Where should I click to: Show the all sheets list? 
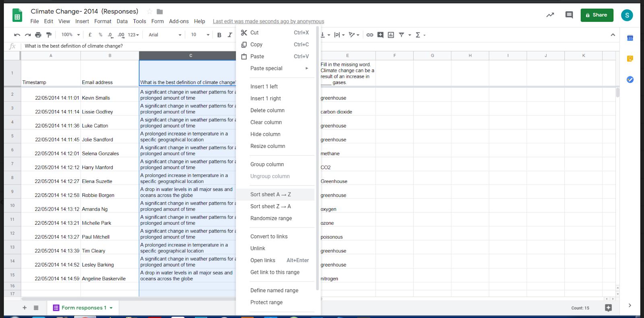36,308
